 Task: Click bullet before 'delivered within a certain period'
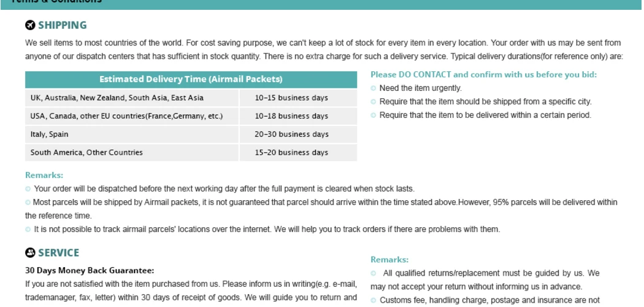374,115
